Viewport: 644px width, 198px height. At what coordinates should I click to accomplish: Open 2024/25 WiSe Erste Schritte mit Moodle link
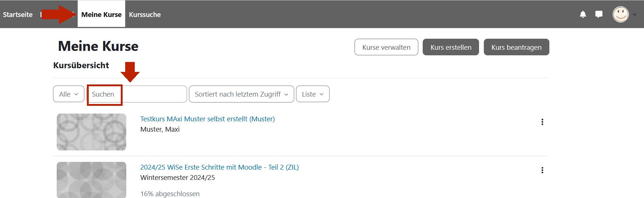[x=219, y=167]
